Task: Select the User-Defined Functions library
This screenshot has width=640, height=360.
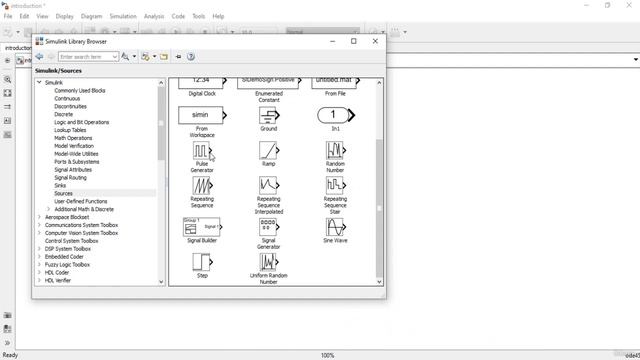Action: pos(81,201)
